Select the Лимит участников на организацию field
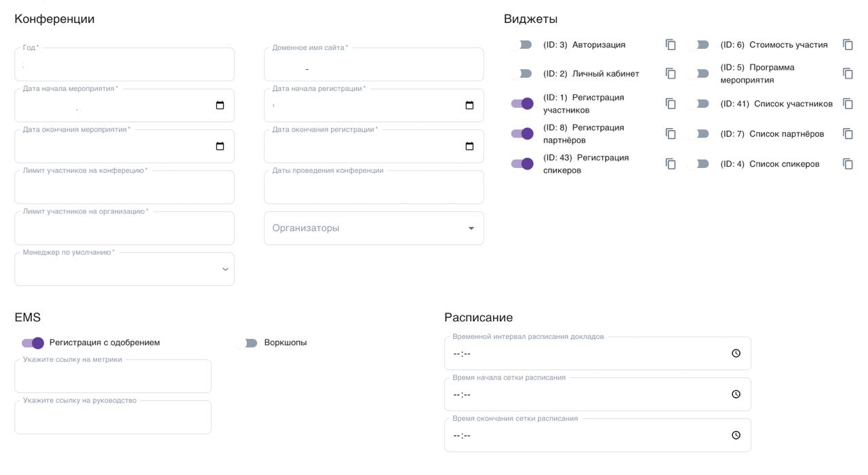This screenshot has width=868, height=475. tap(124, 230)
